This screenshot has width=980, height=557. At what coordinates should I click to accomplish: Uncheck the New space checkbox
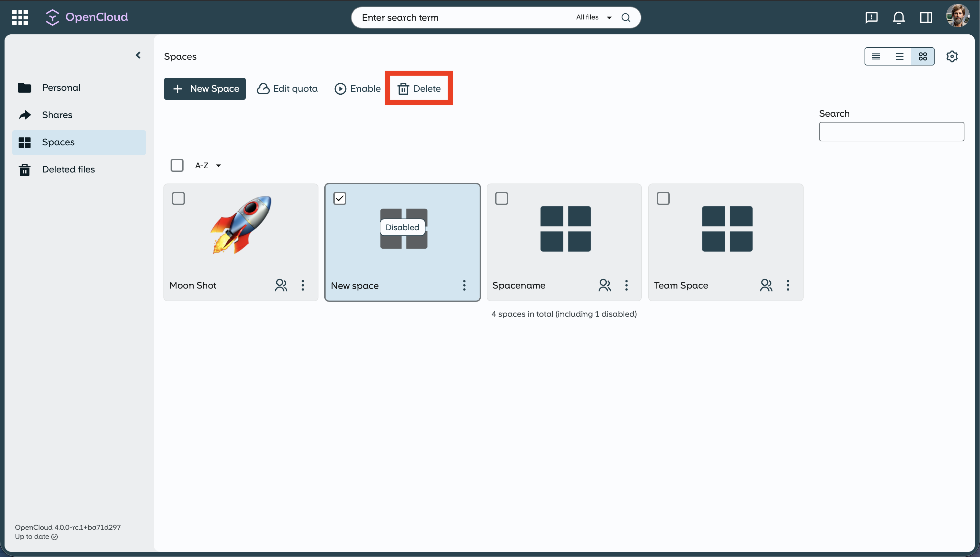[340, 198]
